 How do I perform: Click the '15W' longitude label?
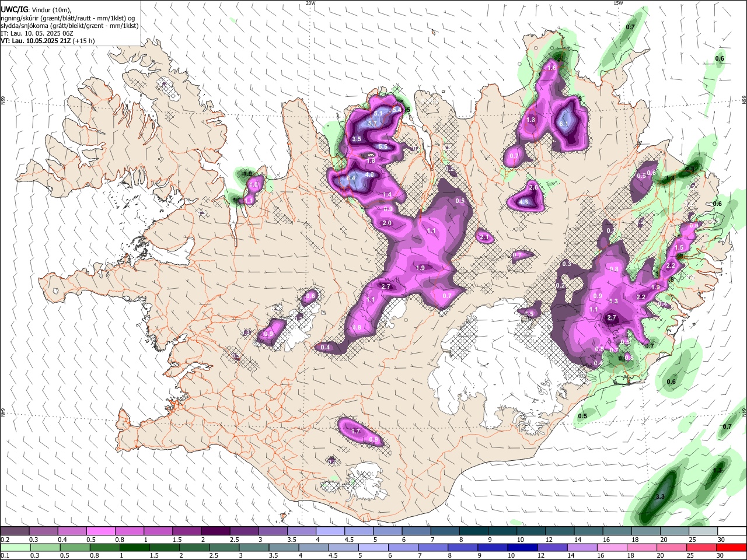[618, 3]
